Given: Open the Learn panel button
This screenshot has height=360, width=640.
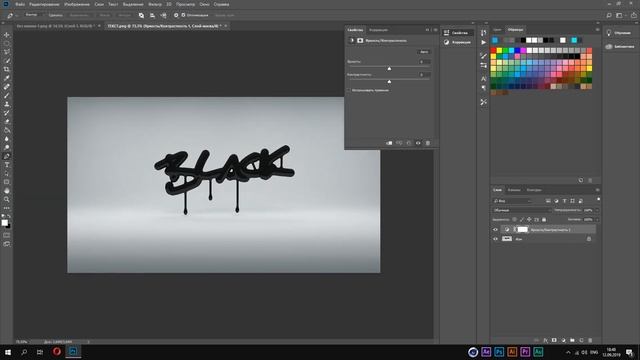Looking at the screenshot, I should [x=619, y=33].
